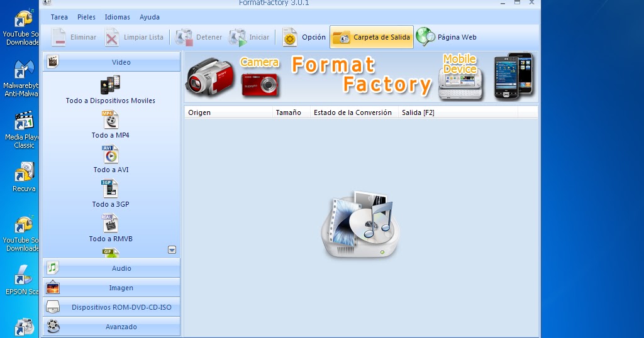Open Página Web link in the toolbar
Screen dimensions: 644x338
(446, 37)
